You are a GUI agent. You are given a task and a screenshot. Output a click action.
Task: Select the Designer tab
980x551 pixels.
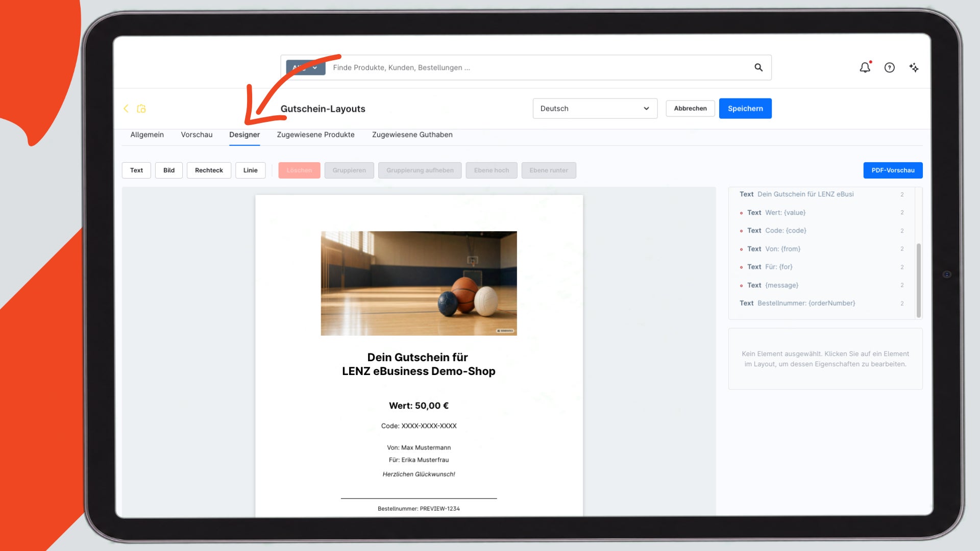click(x=244, y=135)
